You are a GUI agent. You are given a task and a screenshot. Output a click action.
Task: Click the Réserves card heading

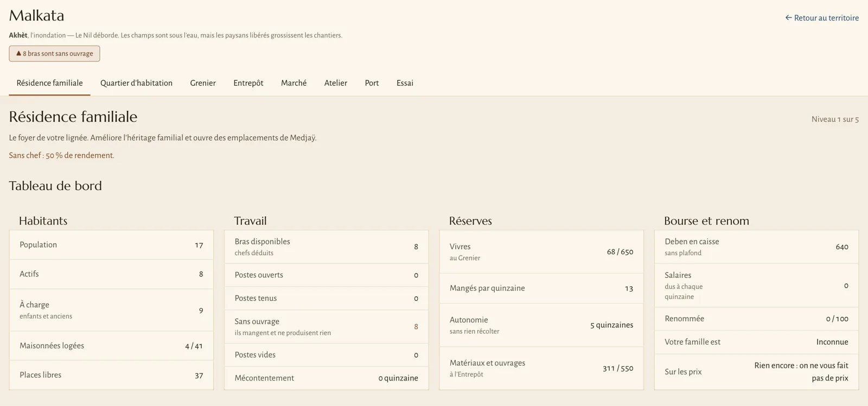470,221
